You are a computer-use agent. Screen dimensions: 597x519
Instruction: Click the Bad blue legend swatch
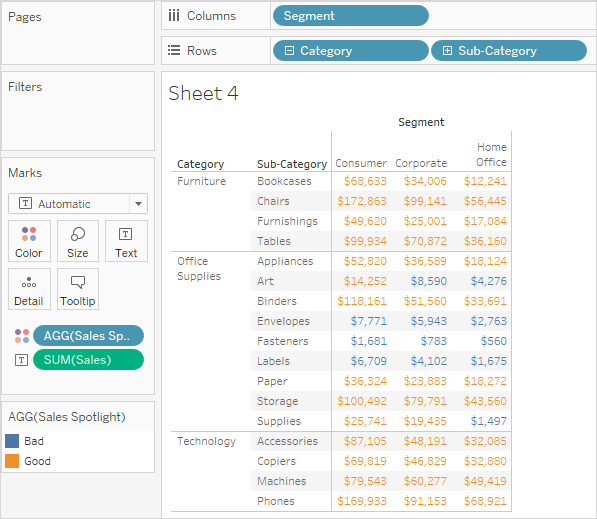[x=12, y=441]
